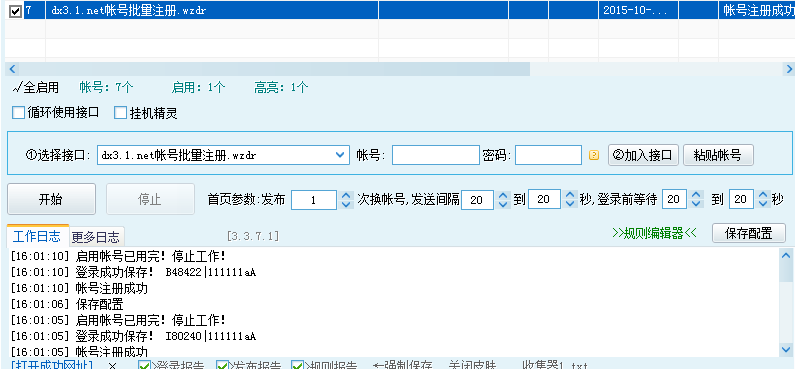Uncheck the row 7 account checkbox
Image resolution: width=796 pixels, height=369 pixels.
(x=16, y=11)
